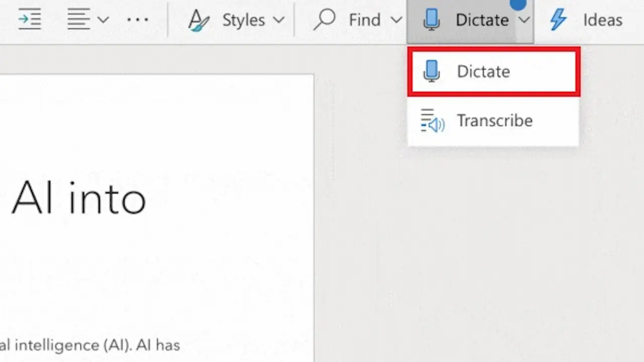The height and width of the screenshot is (362, 644).
Task: Click the Transcribe speaker icon in menu
Action: click(x=432, y=121)
